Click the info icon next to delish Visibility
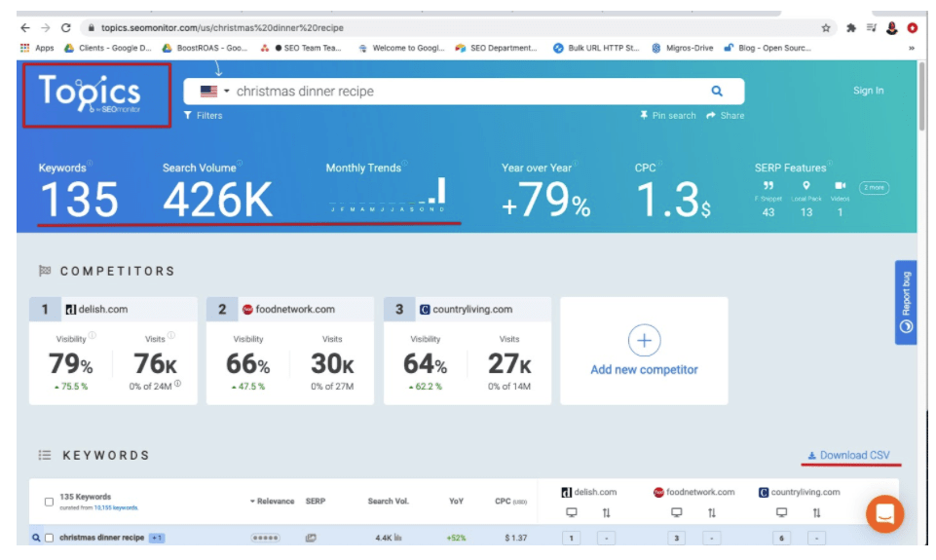This screenshot has width=936, height=560. click(x=93, y=336)
